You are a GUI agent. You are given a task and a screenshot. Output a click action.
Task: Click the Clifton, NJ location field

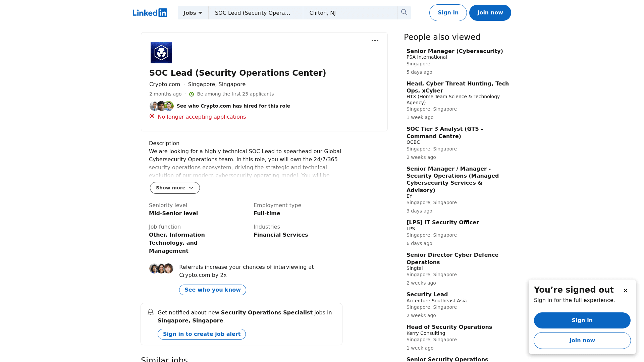(350, 13)
